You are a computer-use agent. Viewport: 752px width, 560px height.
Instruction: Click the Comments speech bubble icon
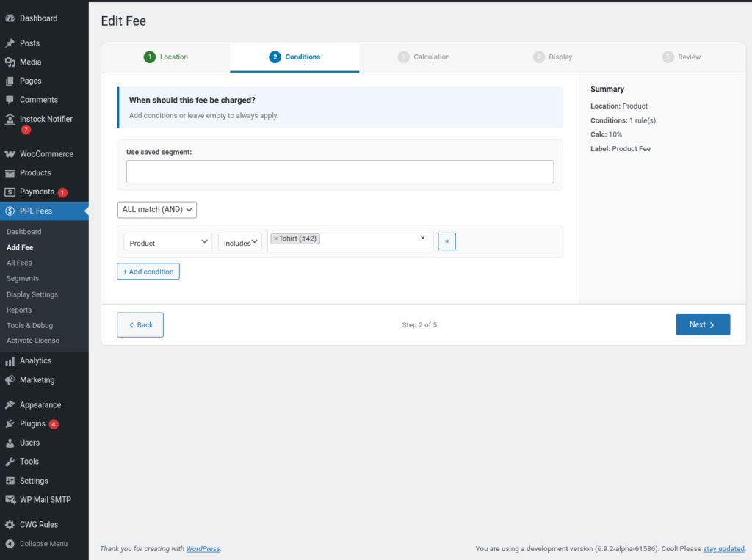[10, 100]
